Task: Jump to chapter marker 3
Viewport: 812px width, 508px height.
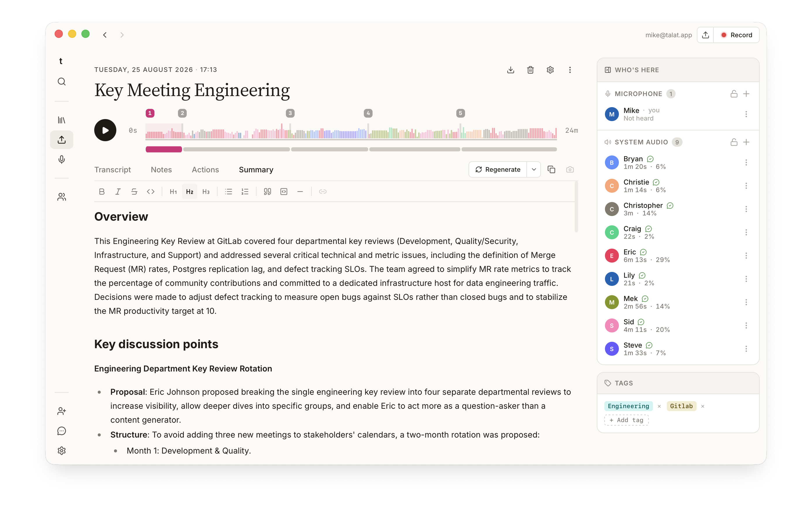Action: [x=290, y=113]
